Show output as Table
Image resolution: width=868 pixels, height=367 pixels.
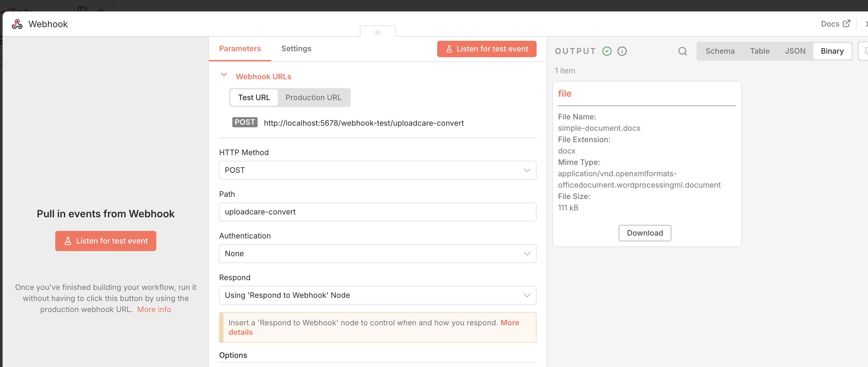pyautogui.click(x=759, y=51)
